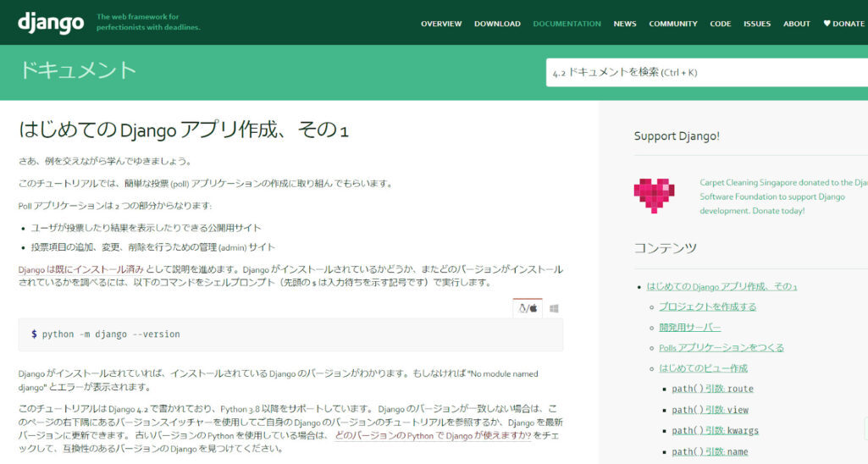Open 'path() 引数: view' contents link
868x464 pixels.
coord(710,410)
